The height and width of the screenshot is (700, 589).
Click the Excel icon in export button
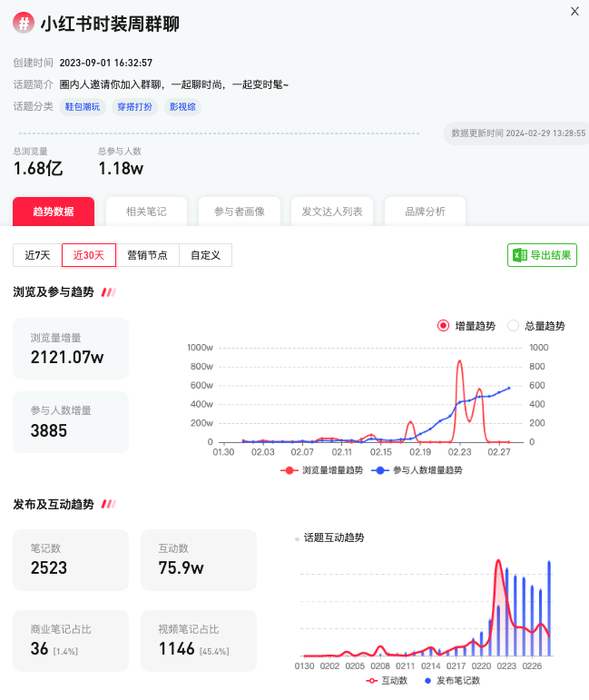click(520, 255)
